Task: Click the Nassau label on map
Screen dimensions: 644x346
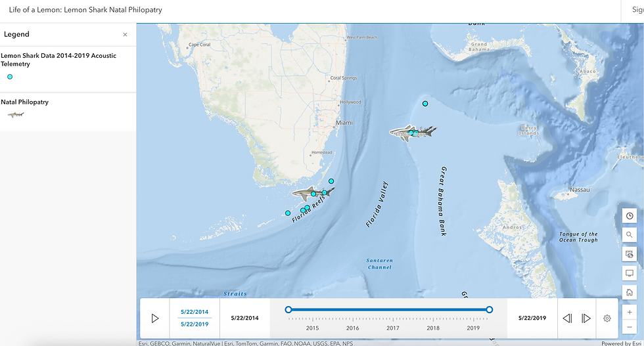Action: tap(580, 190)
